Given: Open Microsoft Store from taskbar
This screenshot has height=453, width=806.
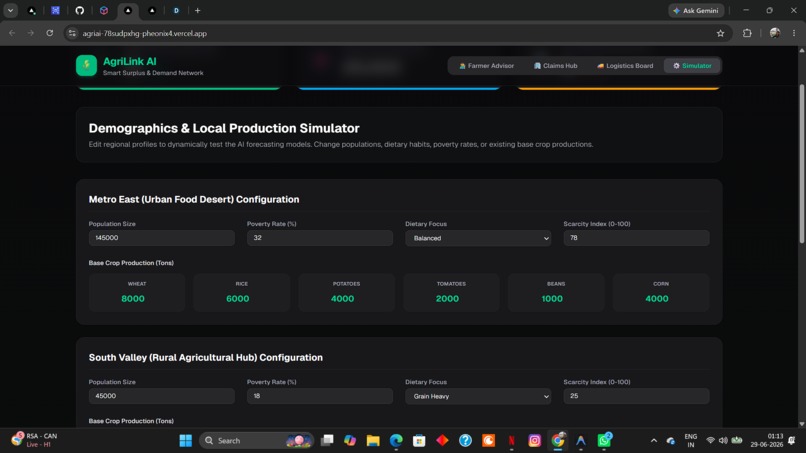Looking at the screenshot, I should pos(419,441).
